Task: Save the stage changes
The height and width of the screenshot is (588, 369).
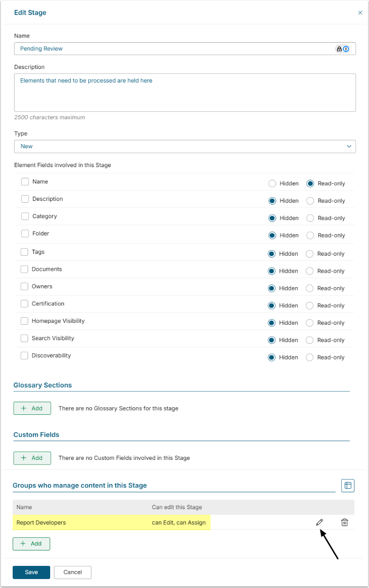Action: click(x=31, y=572)
